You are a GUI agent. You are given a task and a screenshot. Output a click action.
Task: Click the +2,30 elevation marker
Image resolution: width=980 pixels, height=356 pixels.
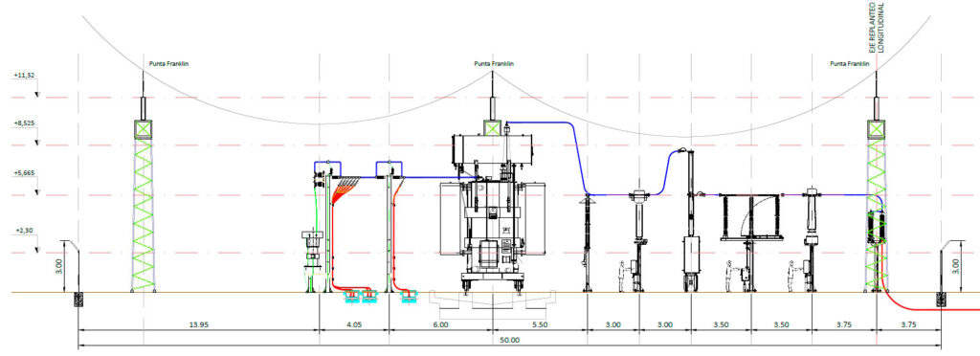(x=23, y=231)
